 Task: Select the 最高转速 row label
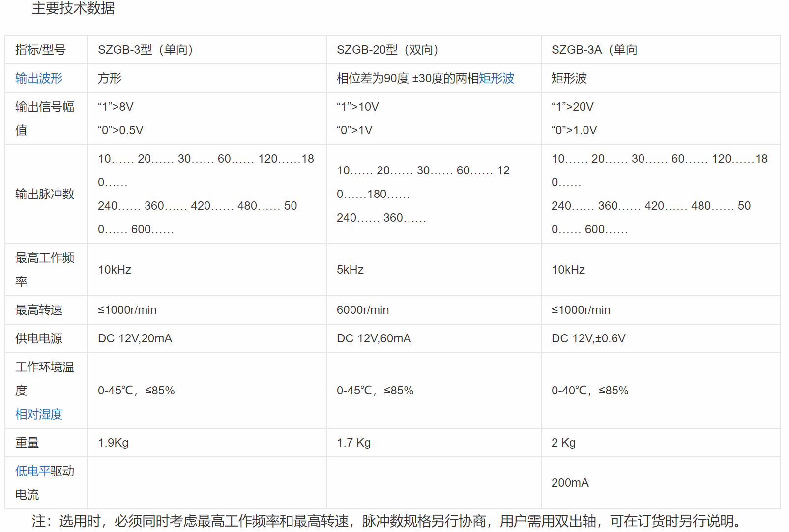pyautogui.click(x=39, y=309)
